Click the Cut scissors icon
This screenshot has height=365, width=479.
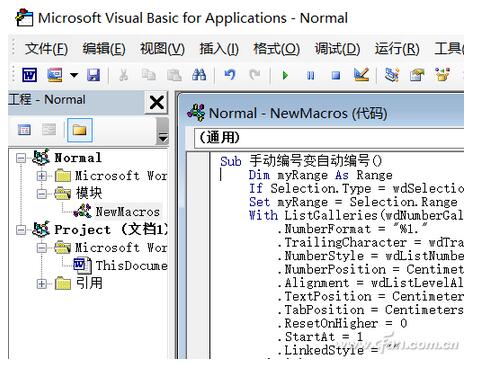click(x=124, y=75)
